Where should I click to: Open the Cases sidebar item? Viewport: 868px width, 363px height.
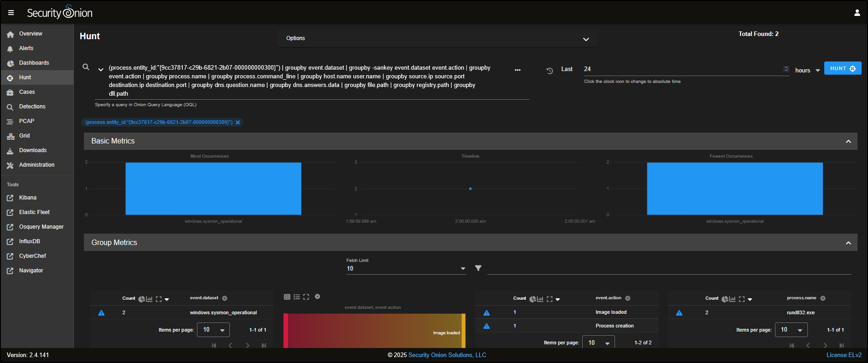coord(27,92)
